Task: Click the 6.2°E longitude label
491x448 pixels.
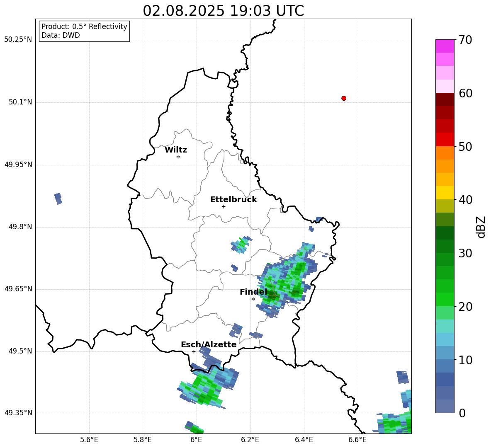Action: coord(250,440)
